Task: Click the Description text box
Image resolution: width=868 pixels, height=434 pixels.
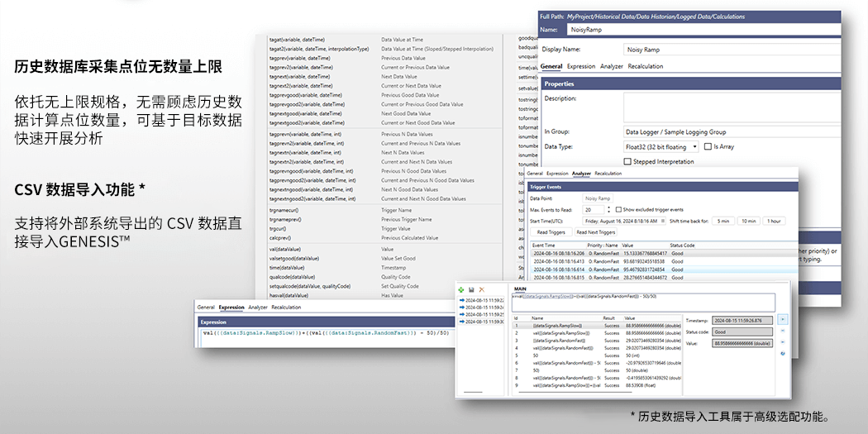Action: pyautogui.click(x=732, y=107)
